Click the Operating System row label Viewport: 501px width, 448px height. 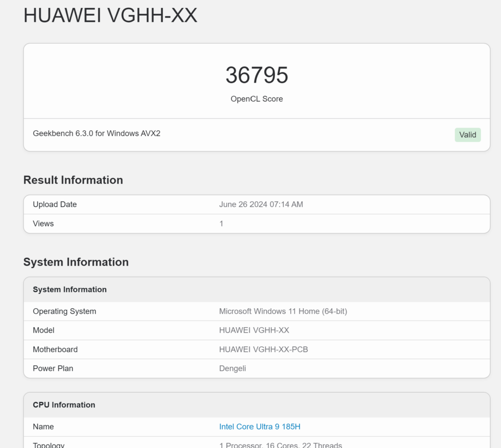tap(64, 311)
